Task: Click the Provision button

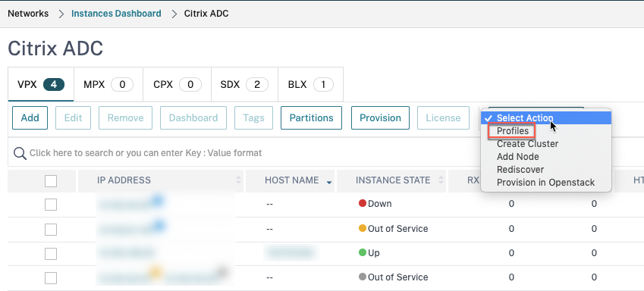Action: click(380, 117)
